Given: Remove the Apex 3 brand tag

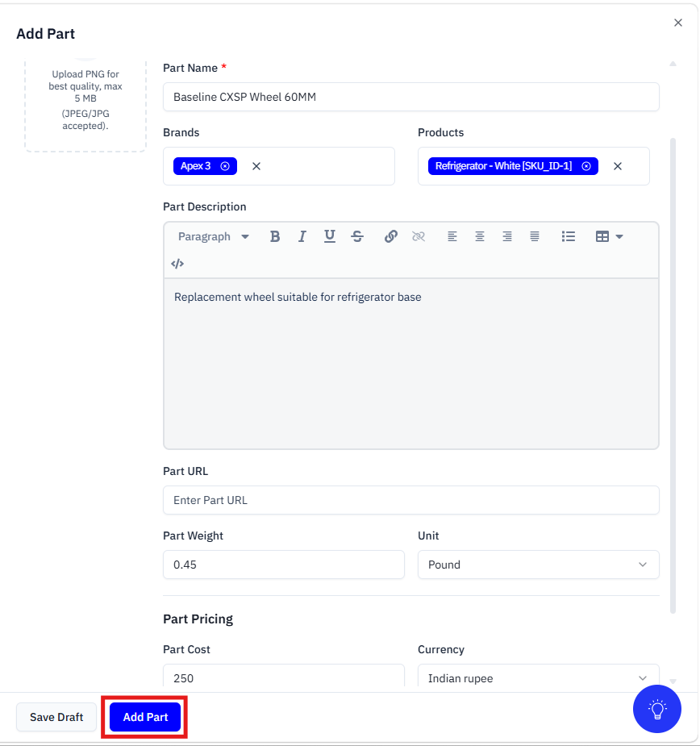Looking at the screenshot, I should click(x=225, y=166).
